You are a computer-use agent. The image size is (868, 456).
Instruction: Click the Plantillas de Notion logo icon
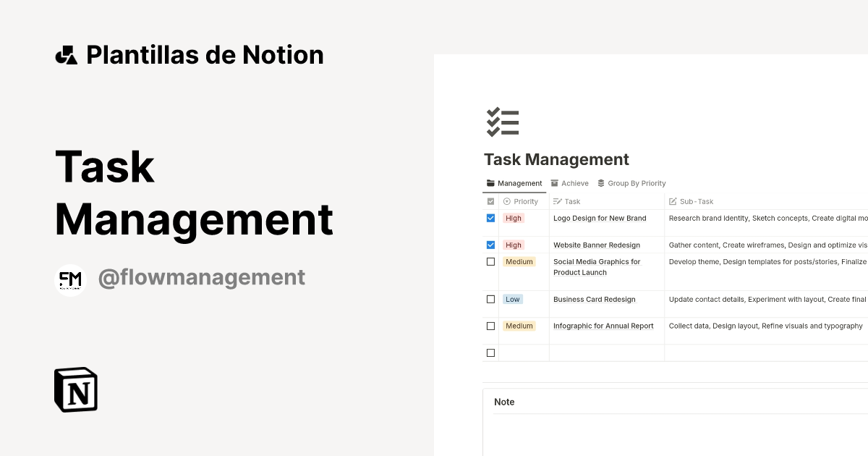(67, 54)
